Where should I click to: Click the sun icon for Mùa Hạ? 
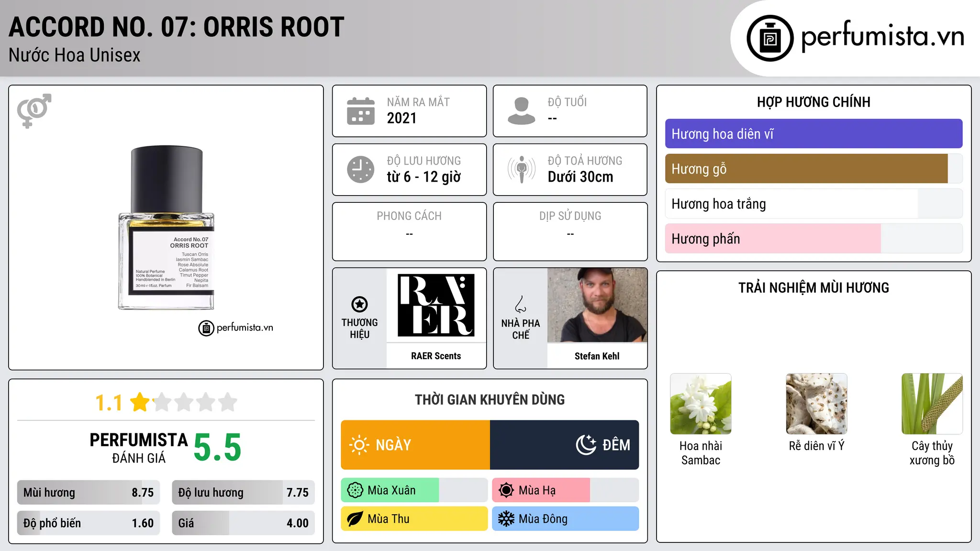506,490
